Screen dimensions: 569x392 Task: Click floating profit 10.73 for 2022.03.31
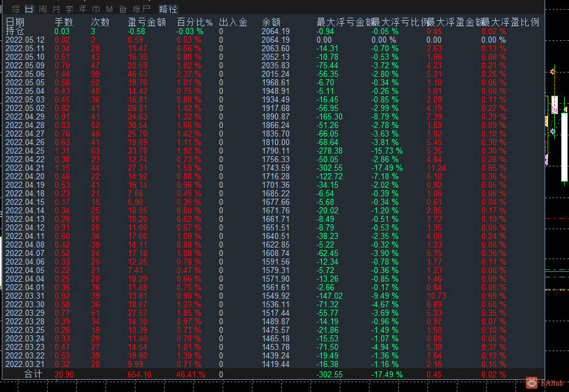point(436,296)
